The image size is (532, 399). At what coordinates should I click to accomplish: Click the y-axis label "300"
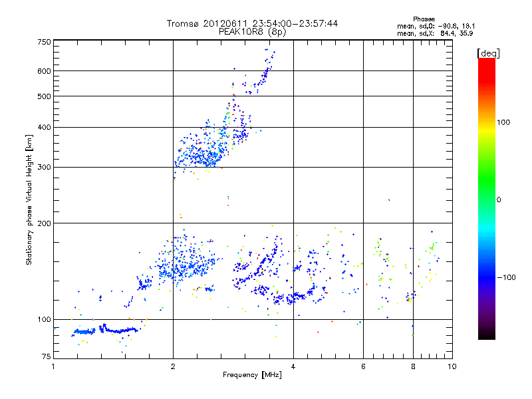tap(44, 168)
